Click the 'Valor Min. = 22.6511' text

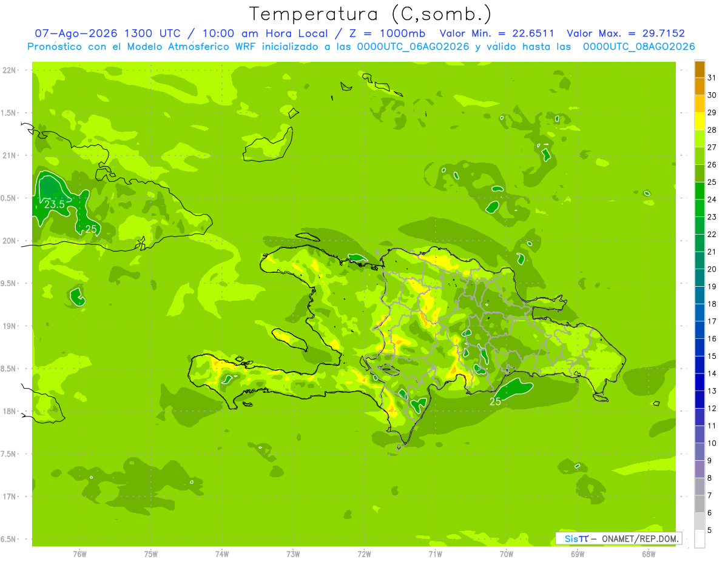pos(497,33)
